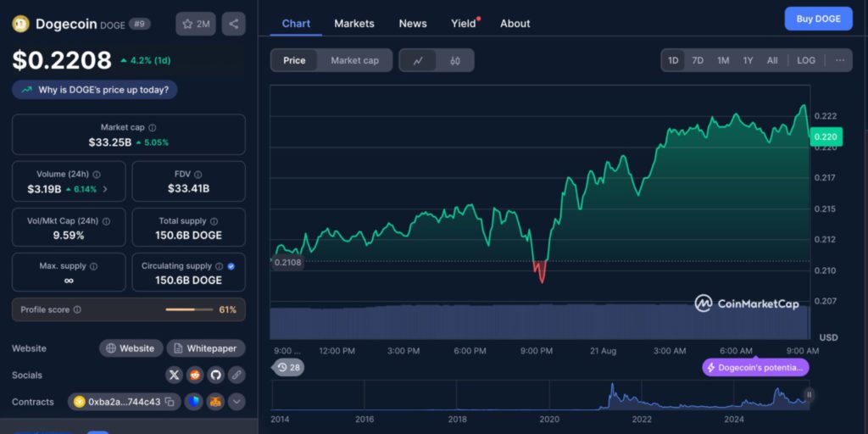Open the X (Twitter) social link

pos(175,375)
